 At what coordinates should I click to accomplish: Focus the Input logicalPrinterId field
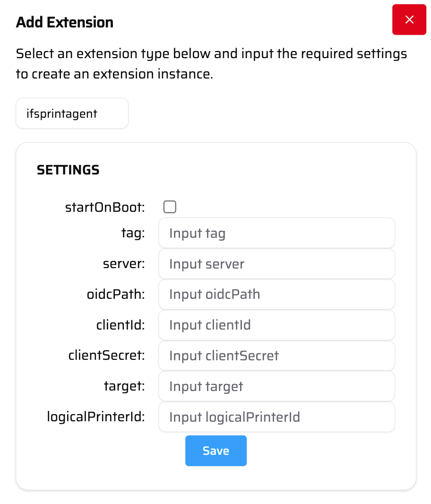(x=276, y=417)
